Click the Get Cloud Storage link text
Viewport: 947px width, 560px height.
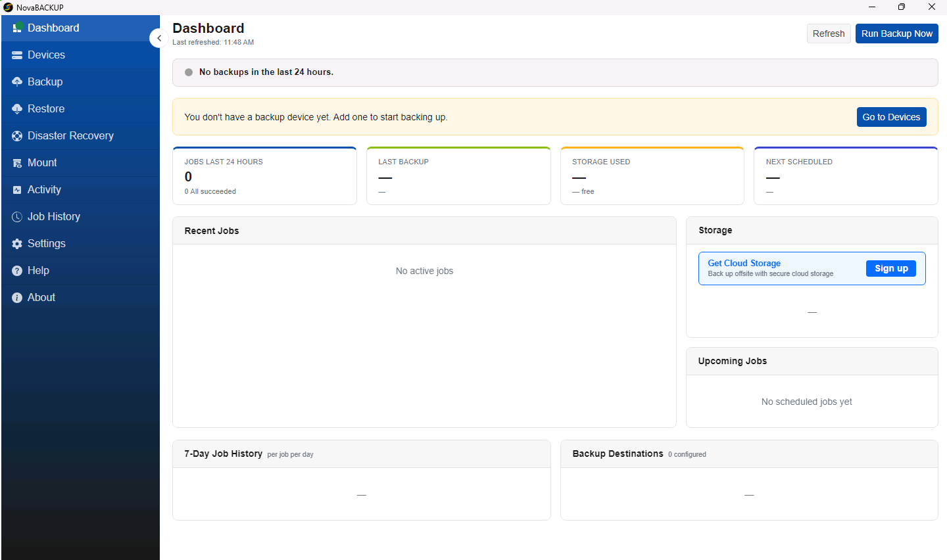click(744, 263)
